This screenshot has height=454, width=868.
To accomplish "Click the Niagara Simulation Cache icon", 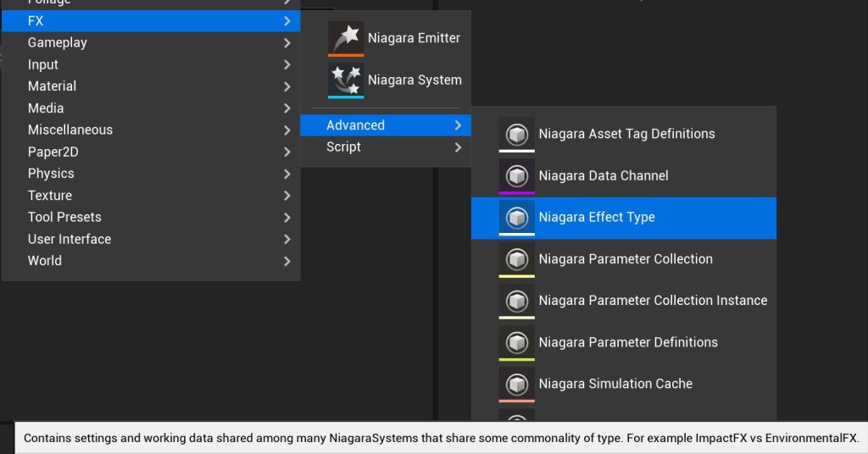I will tap(516, 384).
